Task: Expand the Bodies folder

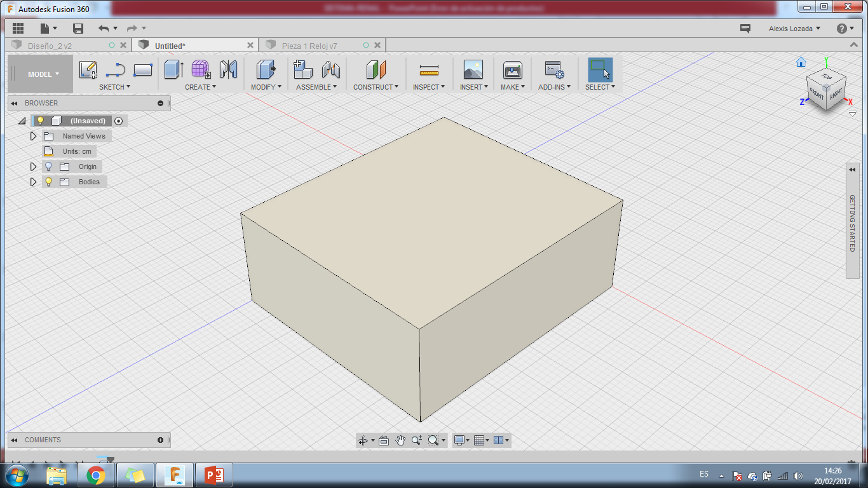Action: tap(34, 182)
